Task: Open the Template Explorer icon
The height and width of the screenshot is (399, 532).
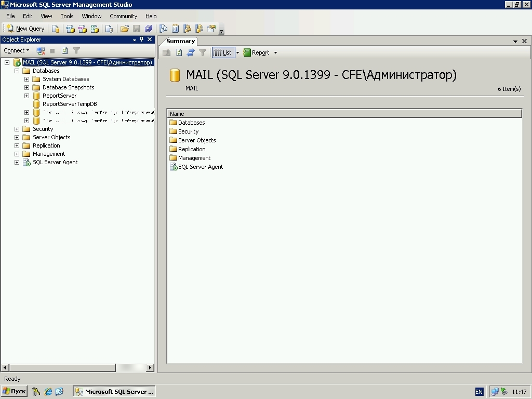Action: coord(199,29)
